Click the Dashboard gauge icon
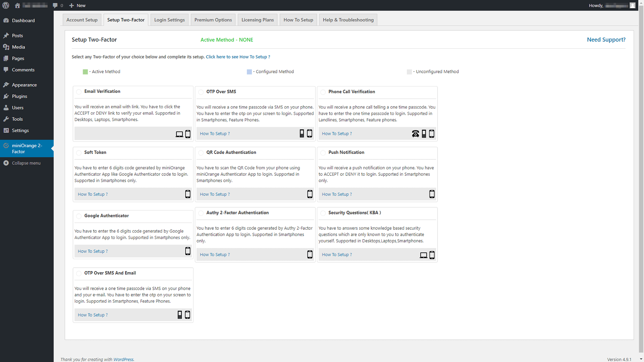Screen dimensions: 644x362 6,20
